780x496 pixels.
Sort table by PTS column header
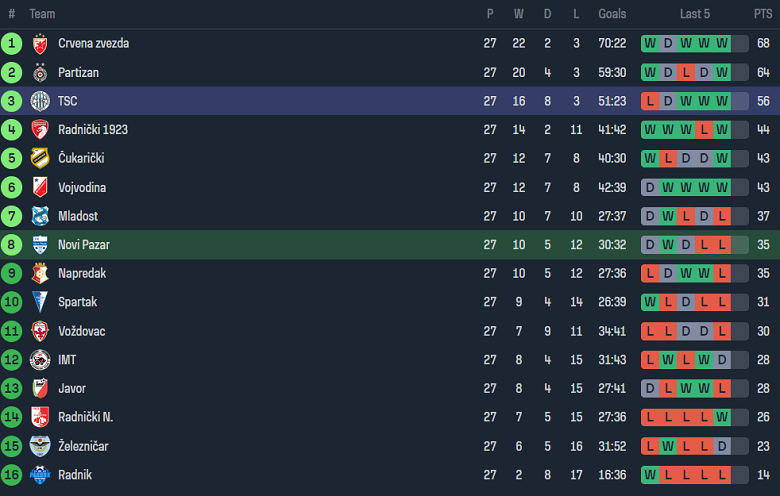tap(763, 14)
